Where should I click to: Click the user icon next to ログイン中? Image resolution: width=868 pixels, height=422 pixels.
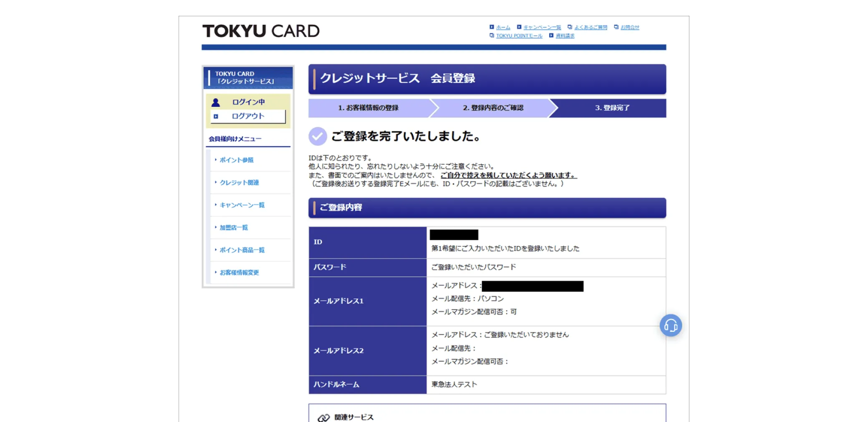coord(216,101)
